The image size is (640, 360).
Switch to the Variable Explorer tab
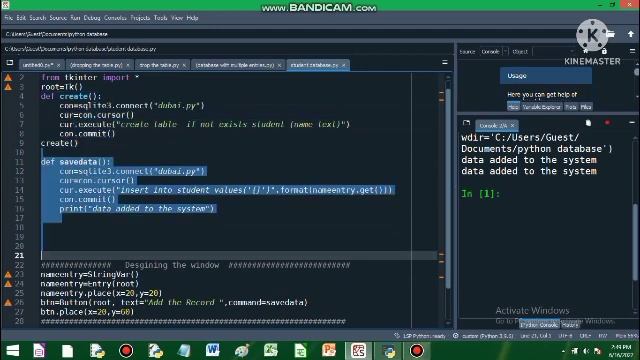542,107
